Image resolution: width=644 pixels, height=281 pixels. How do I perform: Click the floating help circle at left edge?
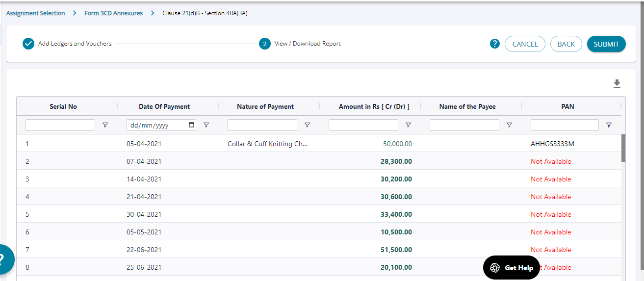4,259
